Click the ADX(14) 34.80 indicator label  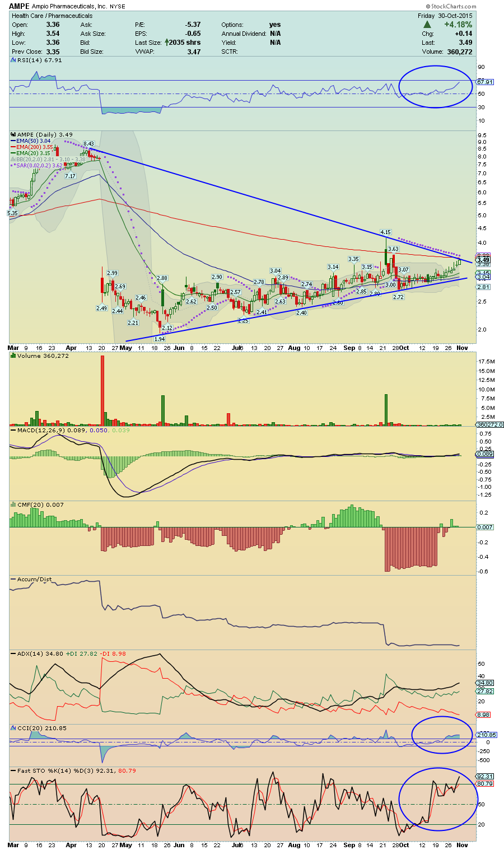pos(40,653)
